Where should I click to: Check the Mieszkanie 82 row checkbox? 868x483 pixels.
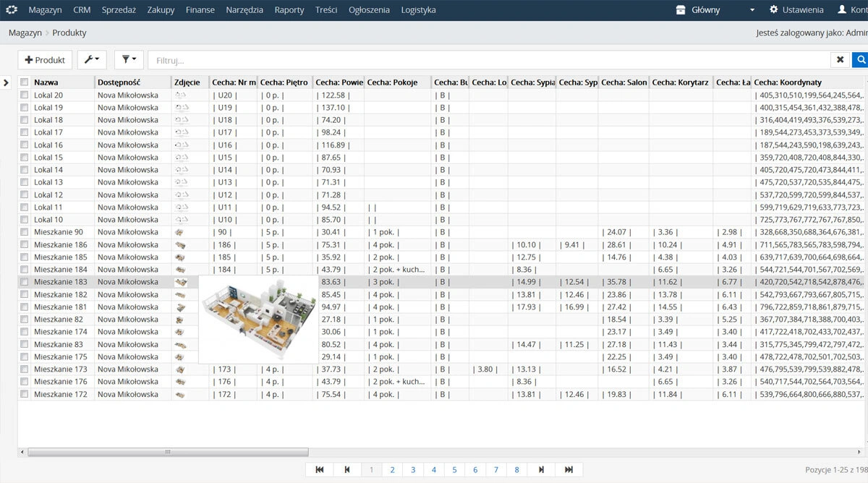(24, 319)
